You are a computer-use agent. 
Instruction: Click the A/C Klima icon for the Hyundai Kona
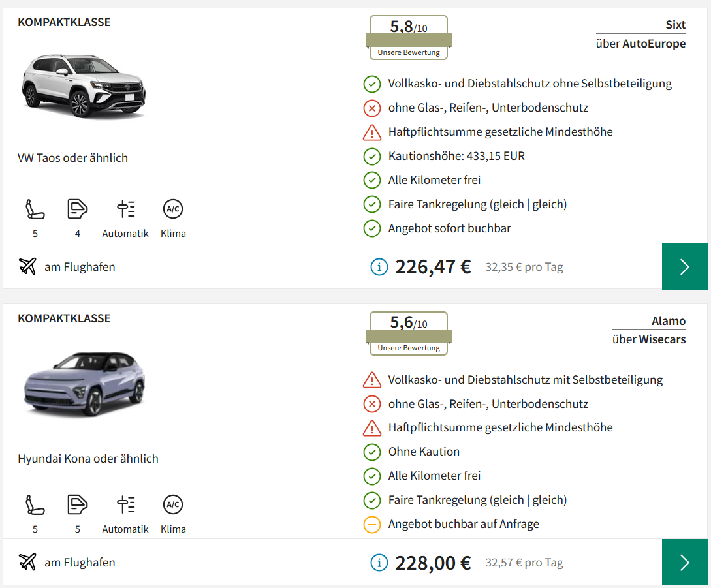coord(173,505)
